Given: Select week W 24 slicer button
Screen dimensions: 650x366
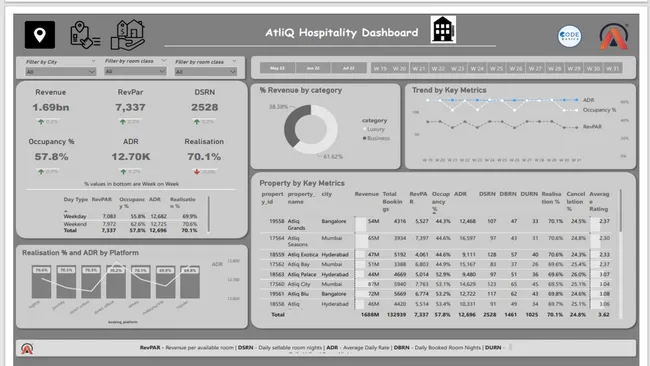Looking at the screenshot, I should 477,68.
